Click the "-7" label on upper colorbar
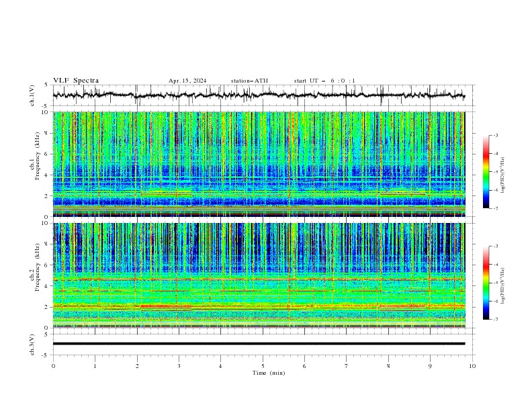 pyautogui.click(x=495, y=208)
